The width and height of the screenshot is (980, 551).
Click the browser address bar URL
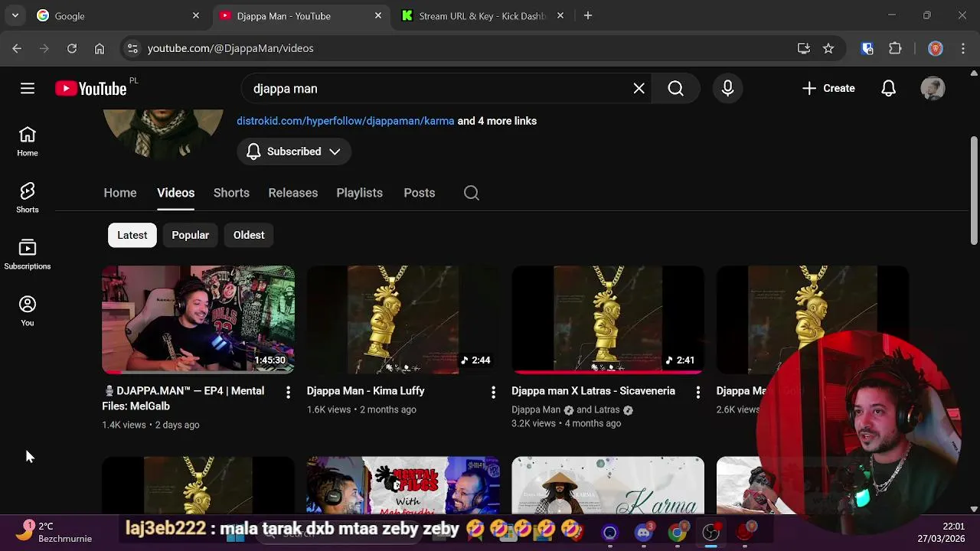coord(230,48)
